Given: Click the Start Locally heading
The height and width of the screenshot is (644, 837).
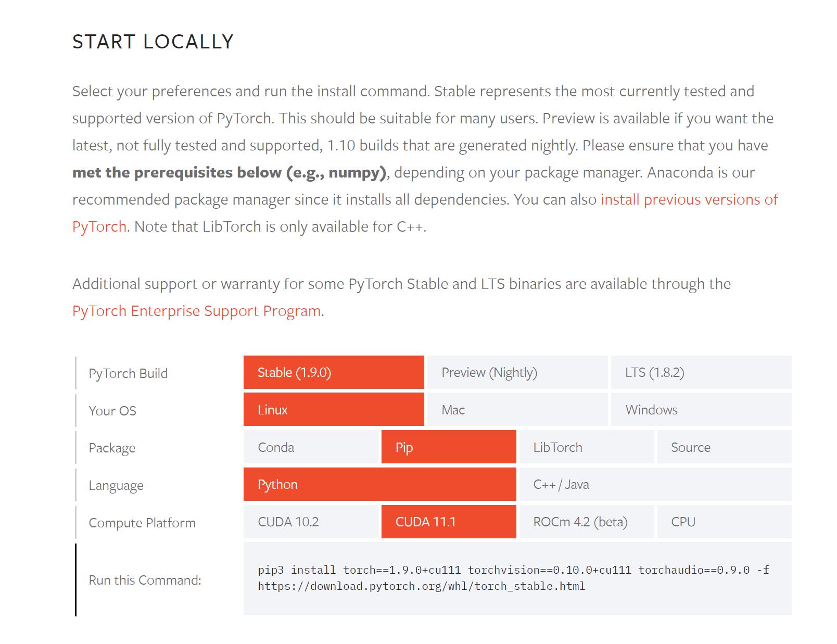Looking at the screenshot, I should pos(153,42).
